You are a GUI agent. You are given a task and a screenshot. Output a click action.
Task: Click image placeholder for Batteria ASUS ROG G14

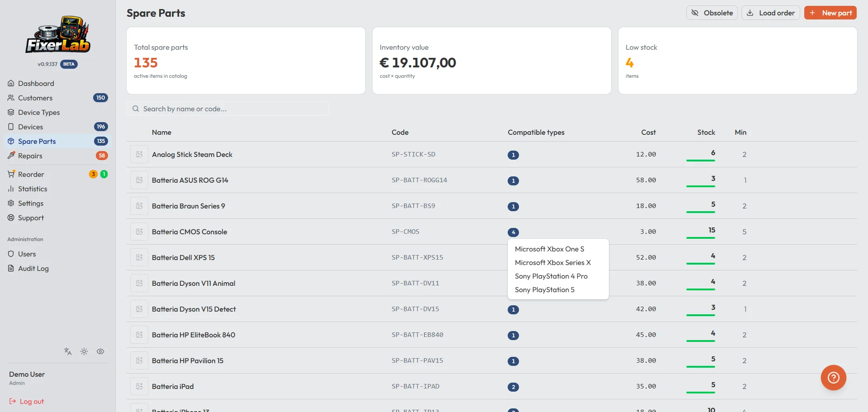point(139,180)
